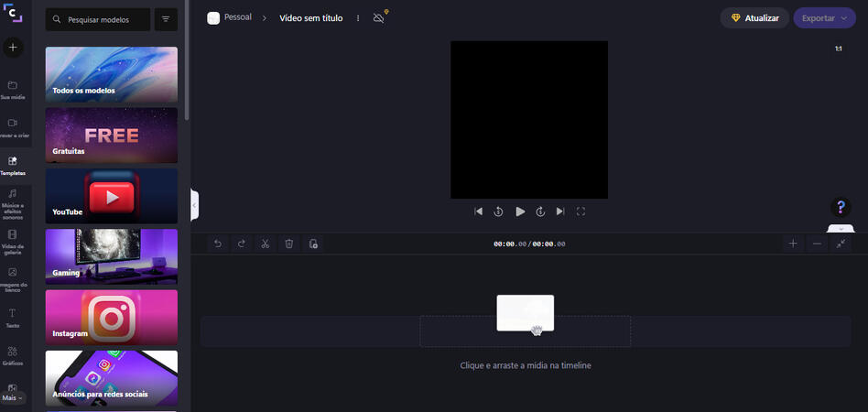Click the Clipchamp logo icon

(13, 13)
